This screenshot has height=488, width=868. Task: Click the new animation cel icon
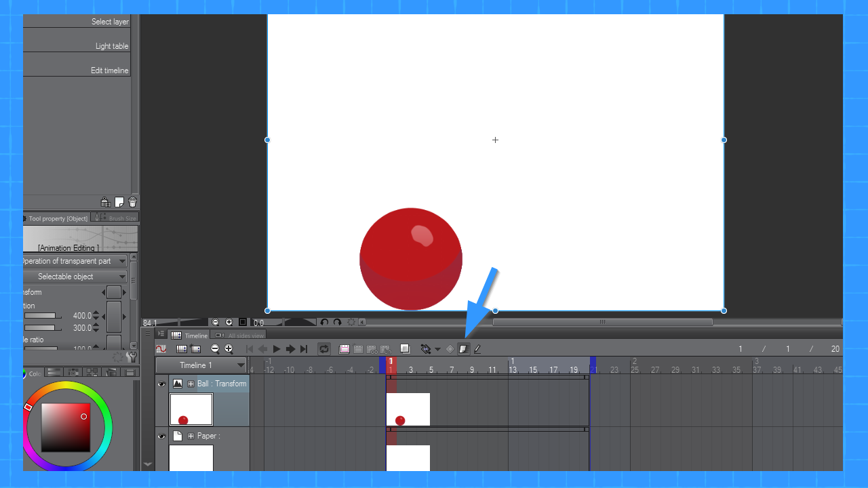point(358,349)
